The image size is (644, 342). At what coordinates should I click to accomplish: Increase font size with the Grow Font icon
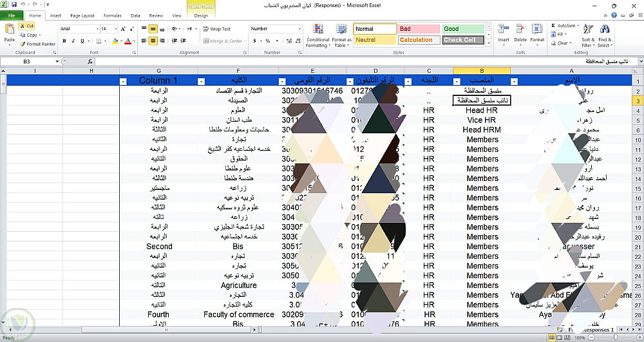point(123,29)
